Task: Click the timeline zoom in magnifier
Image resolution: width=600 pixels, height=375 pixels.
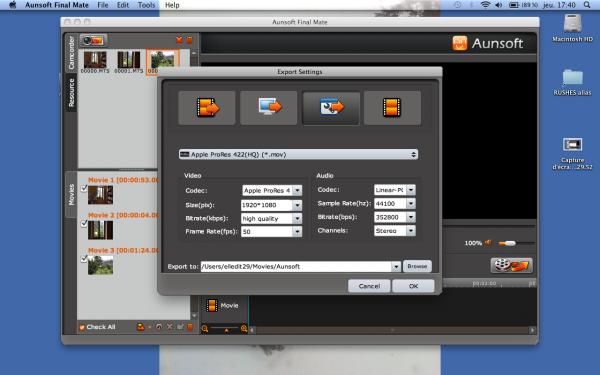Action: 244,328
